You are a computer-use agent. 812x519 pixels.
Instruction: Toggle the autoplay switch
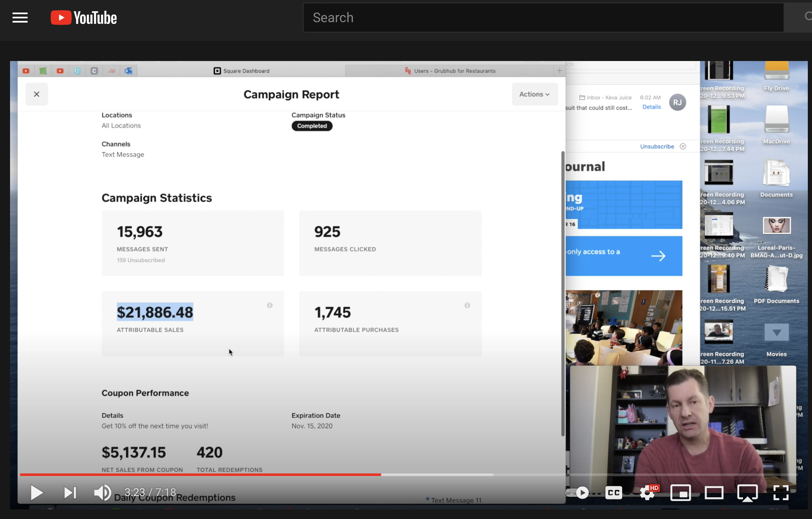click(580, 493)
